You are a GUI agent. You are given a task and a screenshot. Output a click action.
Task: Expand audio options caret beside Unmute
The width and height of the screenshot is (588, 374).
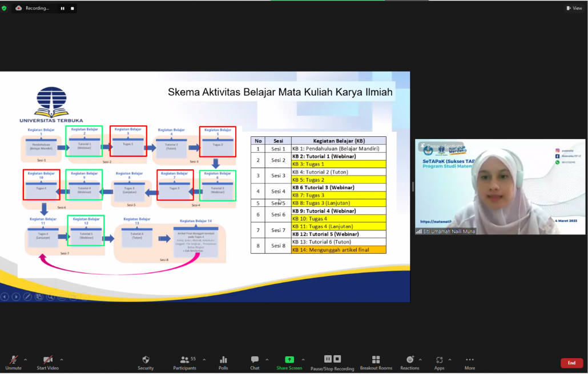click(x=26, y=360)
